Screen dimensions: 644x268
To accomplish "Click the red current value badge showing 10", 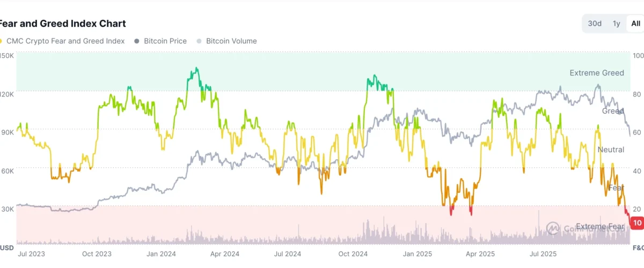I will tap(637, 223).
